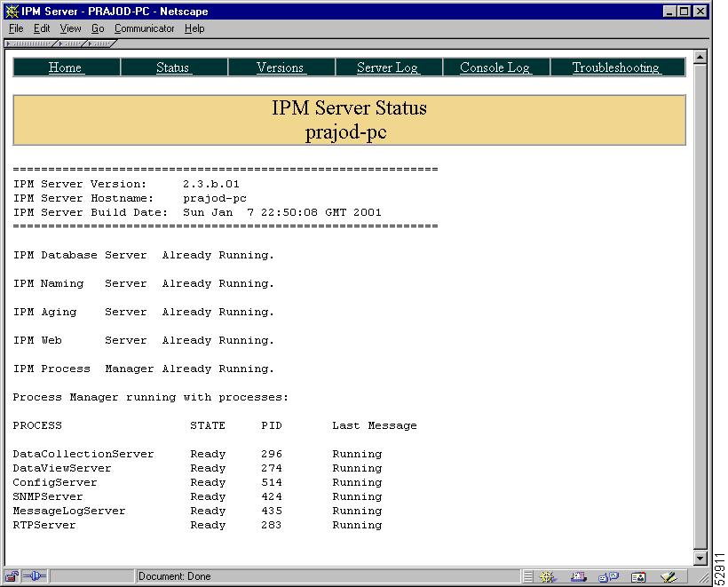Open the security padlock icon
The width and height of the screenshot is (728, 587).
click(x=11, y=575)
